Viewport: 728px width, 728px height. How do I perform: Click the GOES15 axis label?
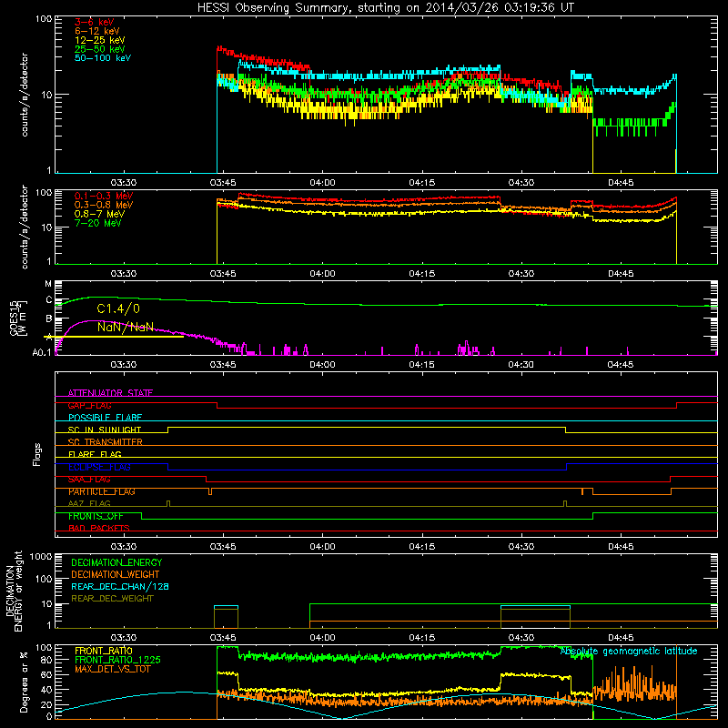point(14,318)
